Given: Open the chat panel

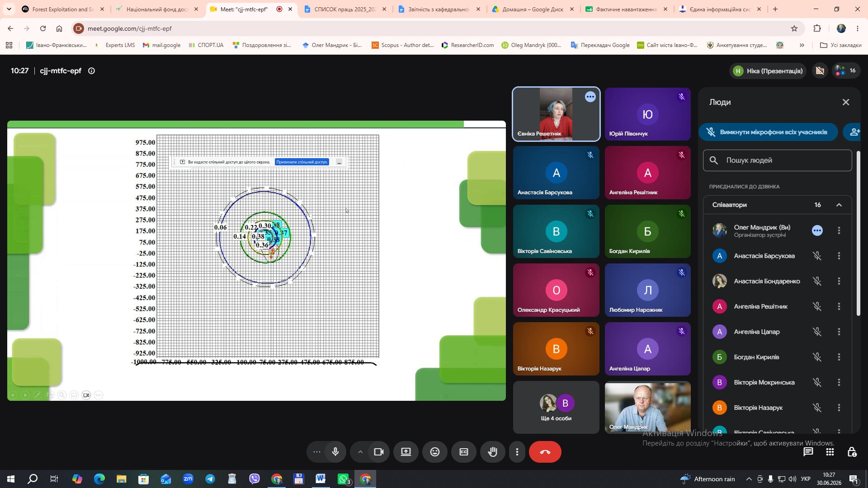Looking at the screenshot, I should point(808,452).
